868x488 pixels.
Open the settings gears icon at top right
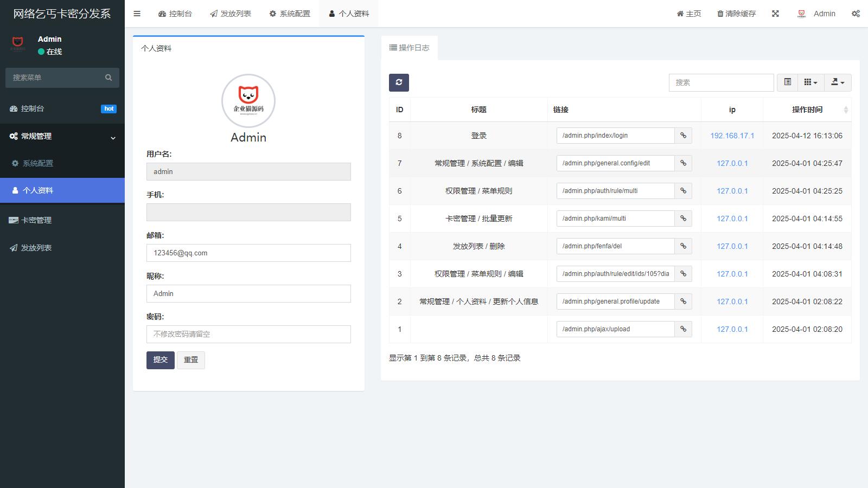coord(856,14)
